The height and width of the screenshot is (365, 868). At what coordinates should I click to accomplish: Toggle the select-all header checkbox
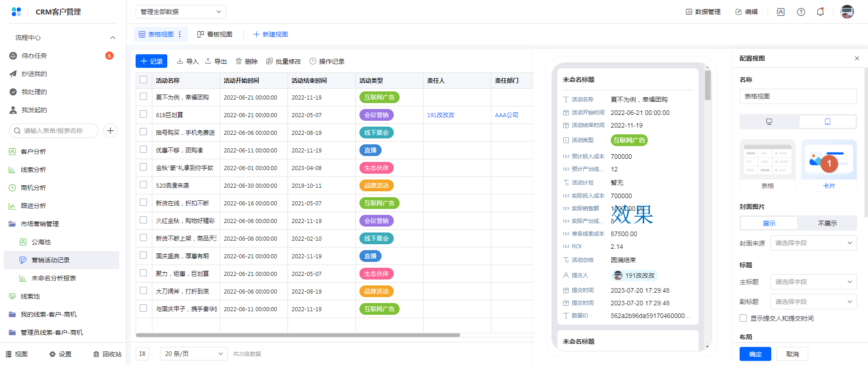[x=143, y=80]
